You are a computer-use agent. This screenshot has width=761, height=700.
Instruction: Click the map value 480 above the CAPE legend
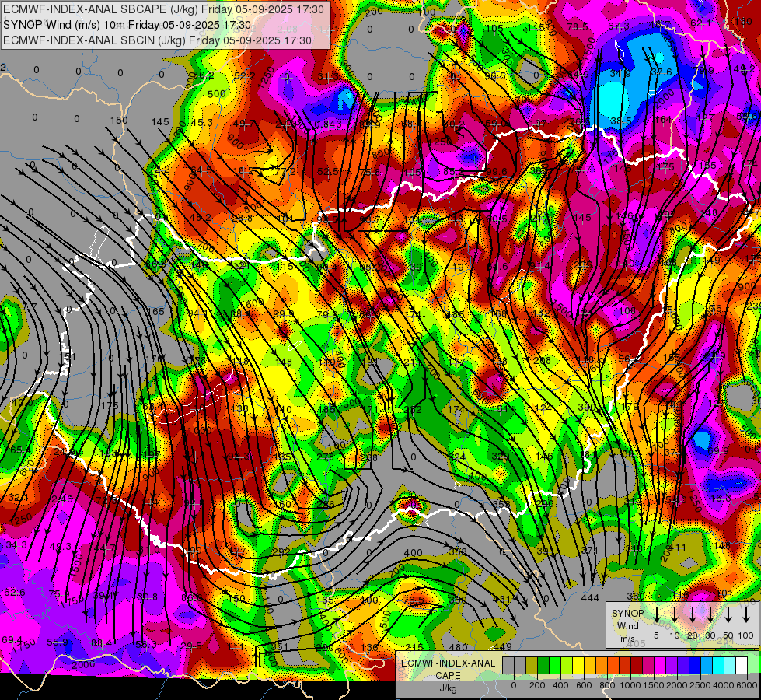[458, 647]
